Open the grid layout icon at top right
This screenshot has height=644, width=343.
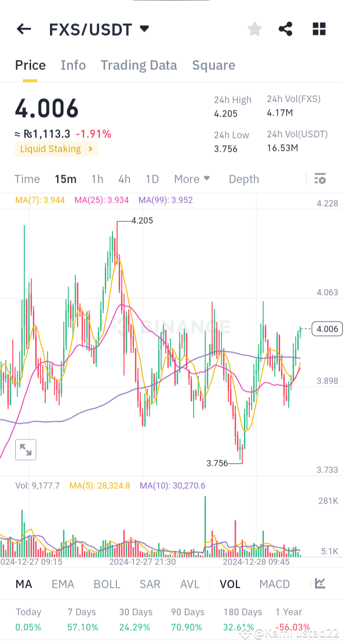click(319, 29)
